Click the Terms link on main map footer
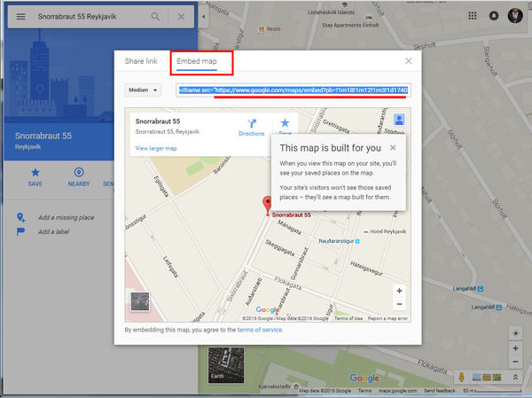This screenshot has height=398, width=532. [364, 391]
